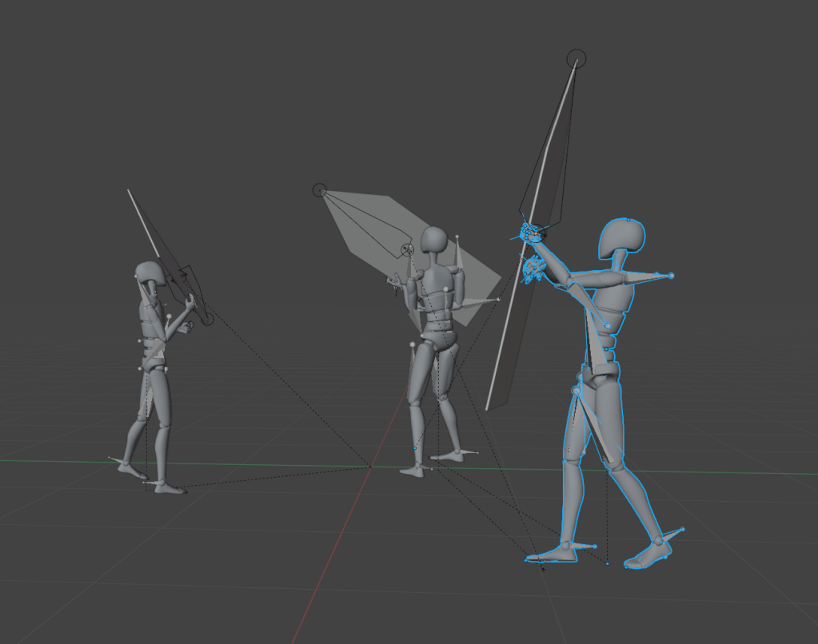Click the orange active point on the raised hand
818x644 pixels.
tap(534, 233)
